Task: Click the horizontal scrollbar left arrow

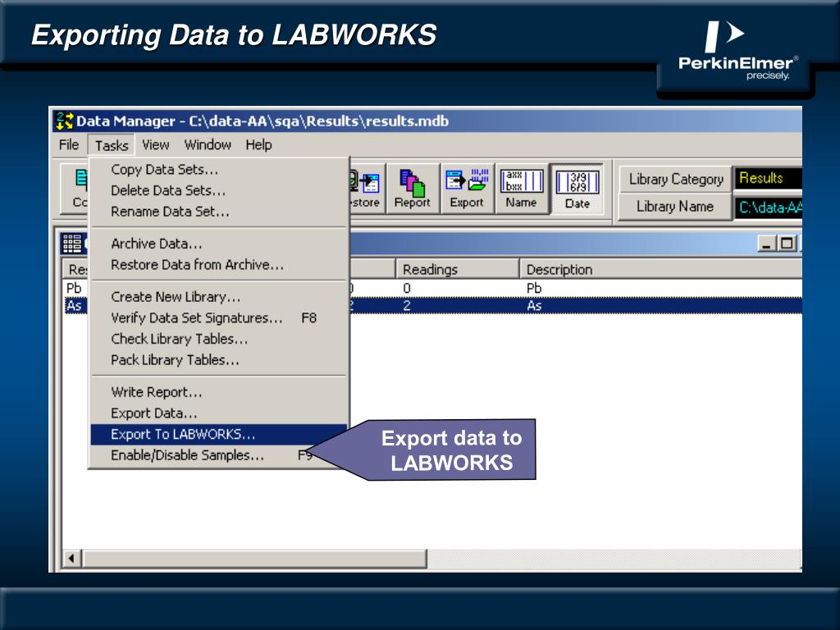Action: (72, 558)
